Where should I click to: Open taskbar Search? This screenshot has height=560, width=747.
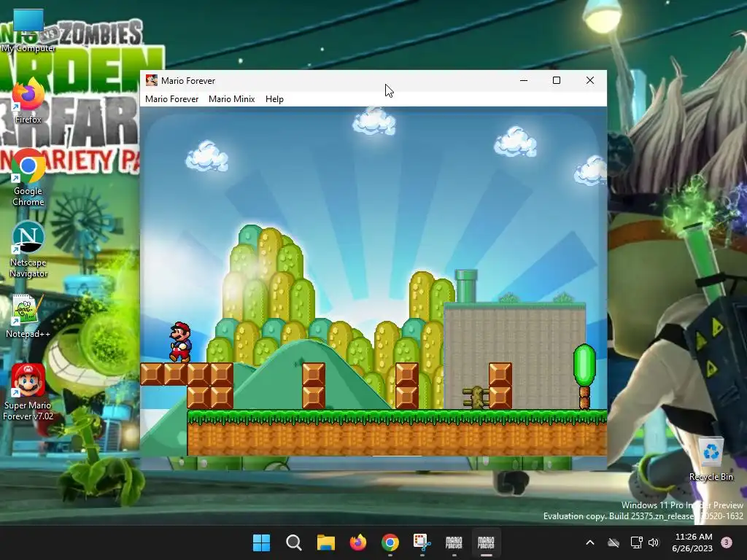point(293,542)
